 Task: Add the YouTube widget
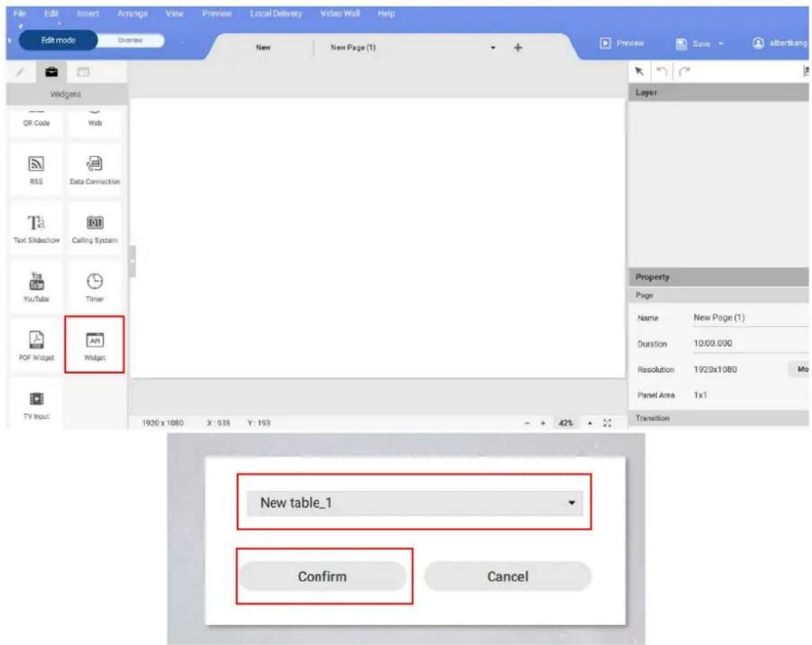36,287
